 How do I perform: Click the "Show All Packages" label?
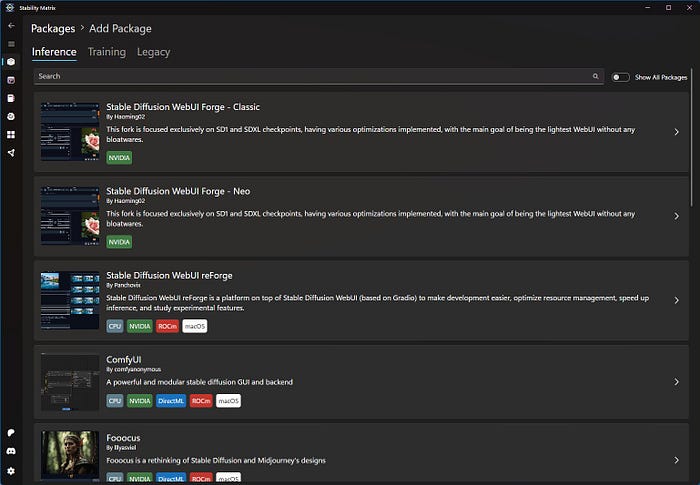pyautogui.click(x=661, y=77)
